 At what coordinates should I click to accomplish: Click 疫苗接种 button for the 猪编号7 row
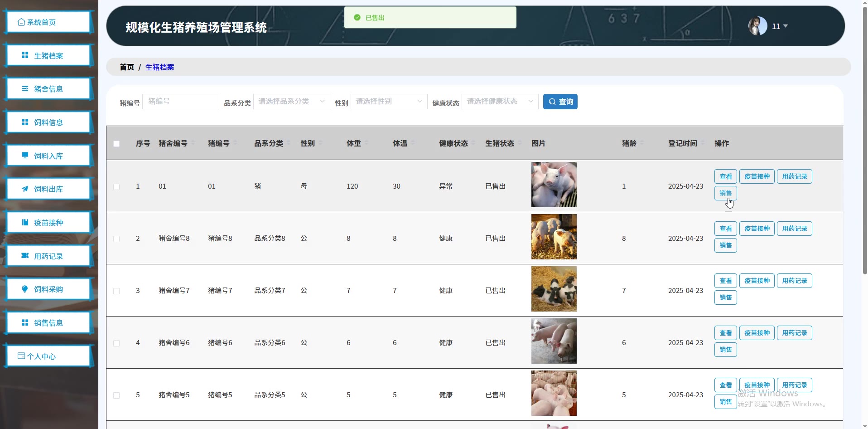tap(757, 281)
